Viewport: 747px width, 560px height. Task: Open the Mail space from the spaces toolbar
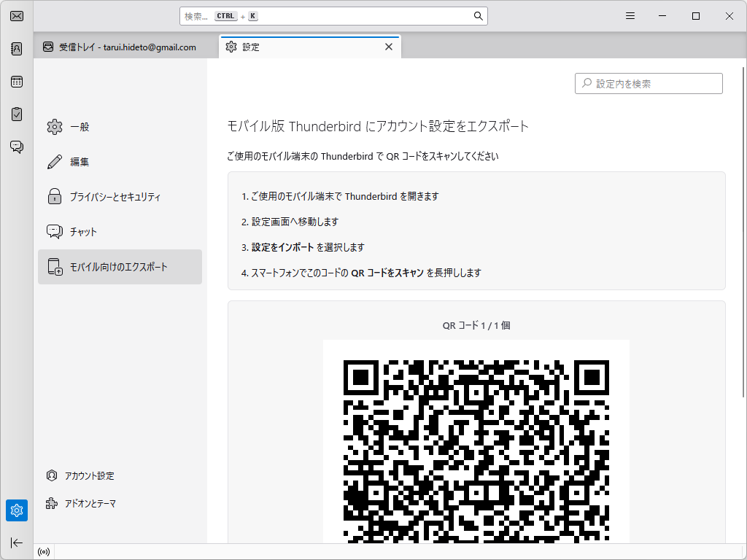point(16,15)
